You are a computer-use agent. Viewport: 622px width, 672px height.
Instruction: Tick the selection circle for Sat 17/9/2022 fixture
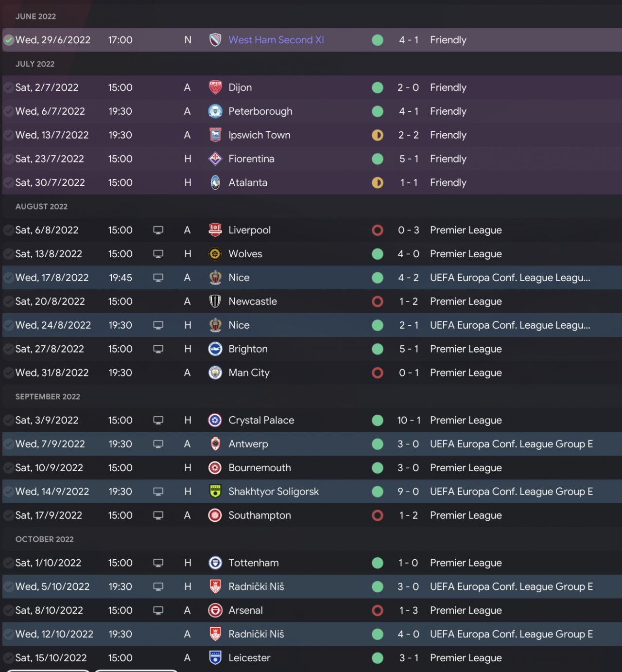coord(9,515)
